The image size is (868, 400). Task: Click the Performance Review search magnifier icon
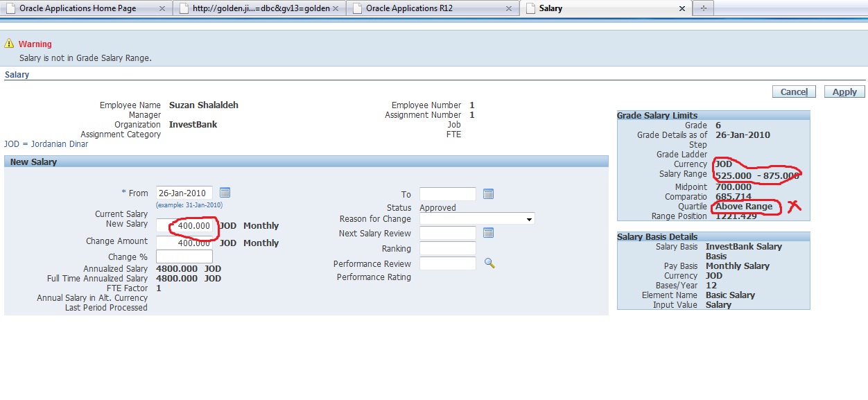pos(489,263)
